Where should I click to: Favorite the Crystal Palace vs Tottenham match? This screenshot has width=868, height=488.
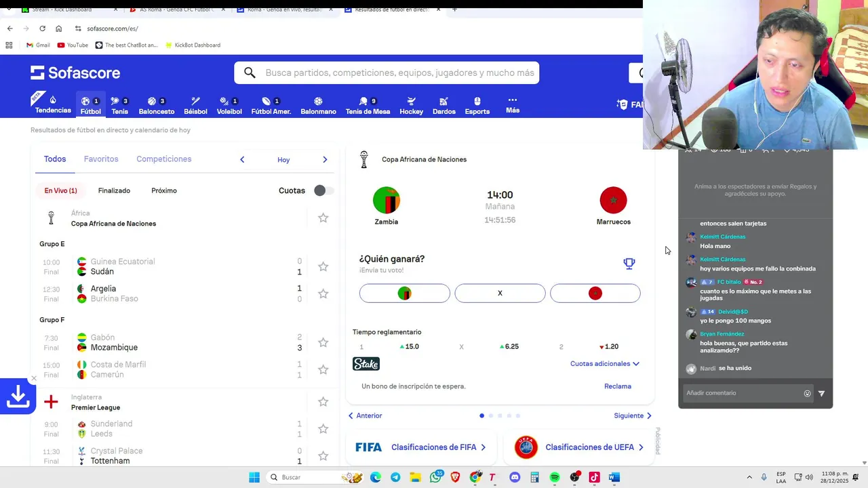click(x=323, y=455)
